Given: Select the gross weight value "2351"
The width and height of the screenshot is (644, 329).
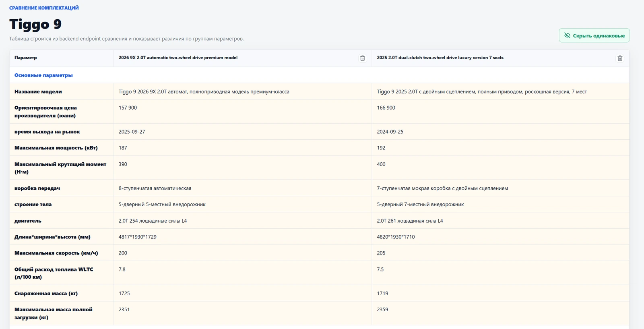Looking at the screenshot, I should [124, 310].
